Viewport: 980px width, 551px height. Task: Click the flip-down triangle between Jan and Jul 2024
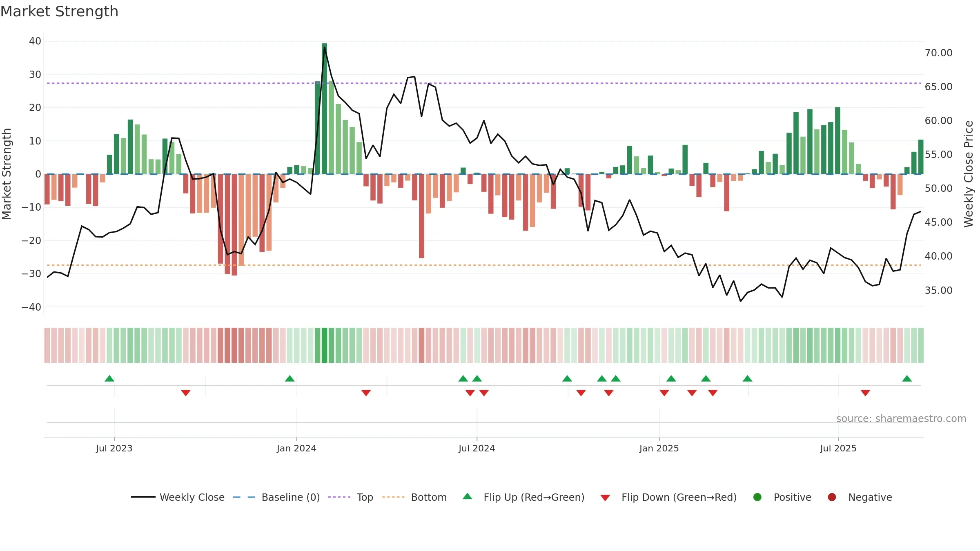pos(366,393)
